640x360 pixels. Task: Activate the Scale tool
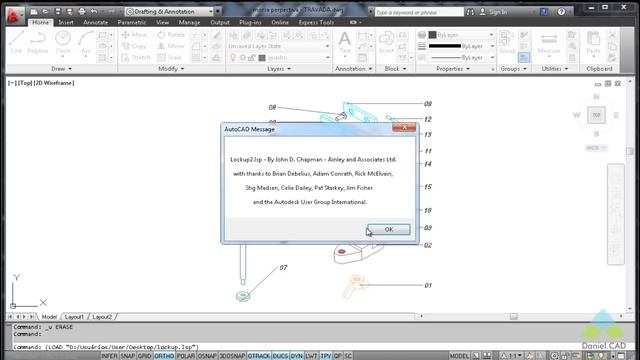click(169, 58)
